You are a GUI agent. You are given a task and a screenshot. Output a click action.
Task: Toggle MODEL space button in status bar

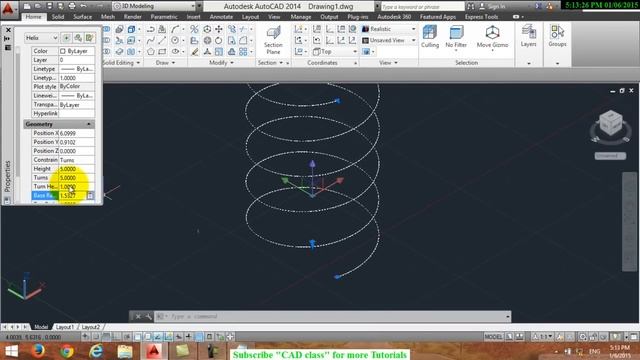pos(493,337)
